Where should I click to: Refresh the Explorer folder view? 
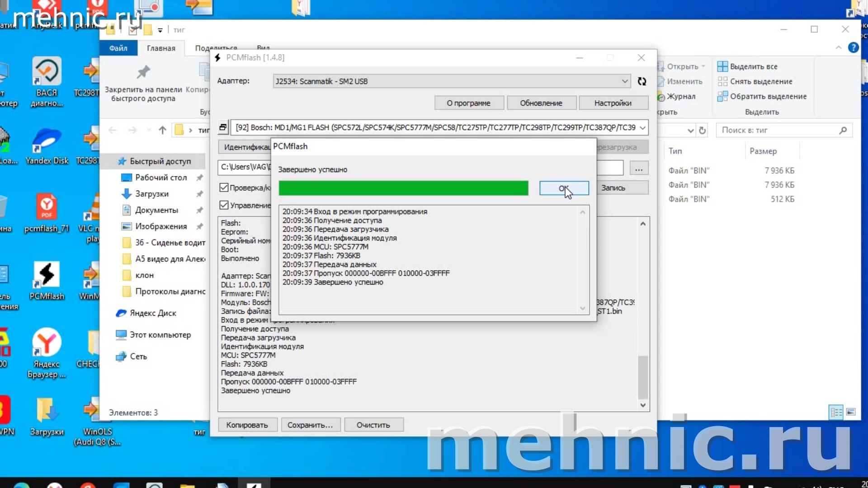[x=703, y=130]
